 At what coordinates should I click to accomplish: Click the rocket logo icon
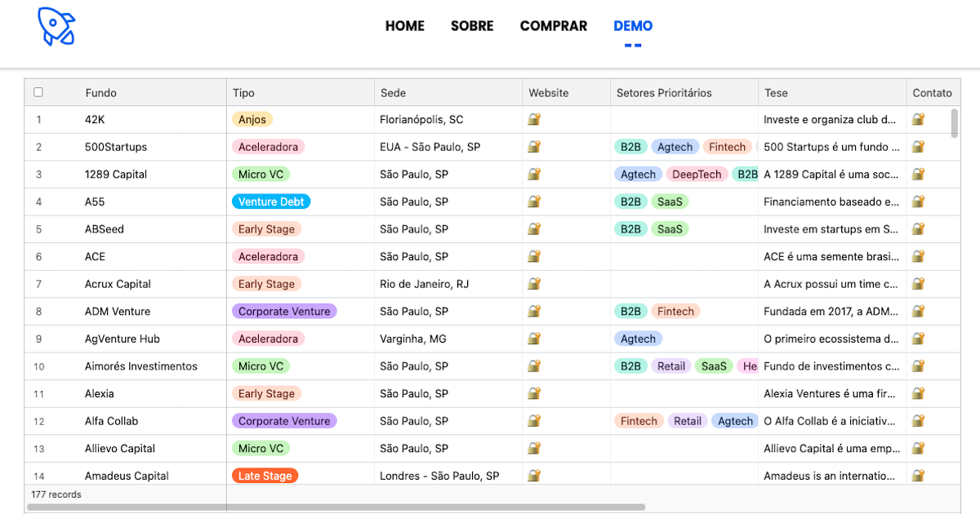(x=56, y=26)
